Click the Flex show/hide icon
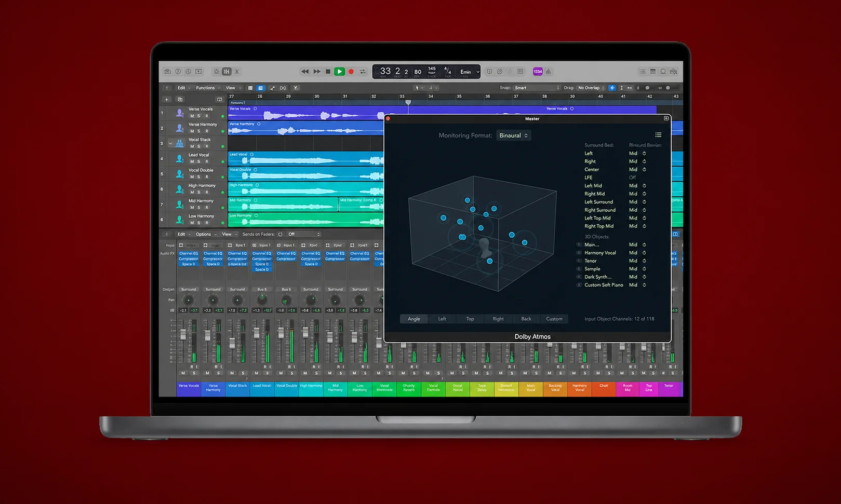The width and height of the screenshot is (841, 504). (283, 88)
